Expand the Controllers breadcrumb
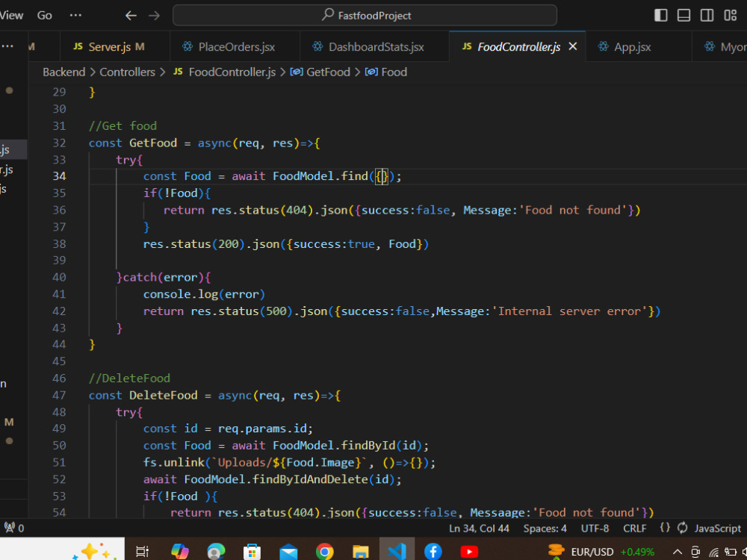747x560 pixels. (127, 72)
